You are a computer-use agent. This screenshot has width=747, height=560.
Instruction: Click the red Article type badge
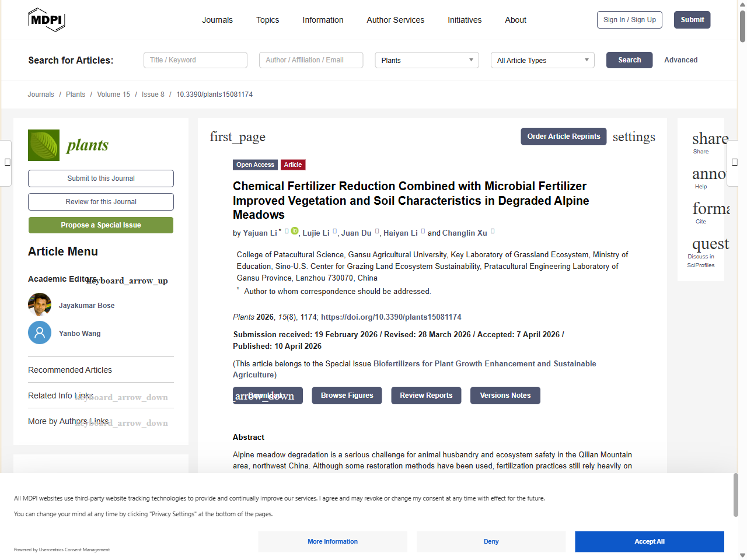click(x=293, y=165)
